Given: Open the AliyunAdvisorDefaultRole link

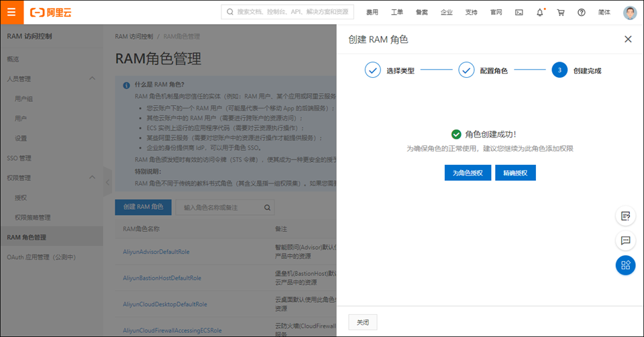Looking at the screenshot, I should tap(156, 252).
